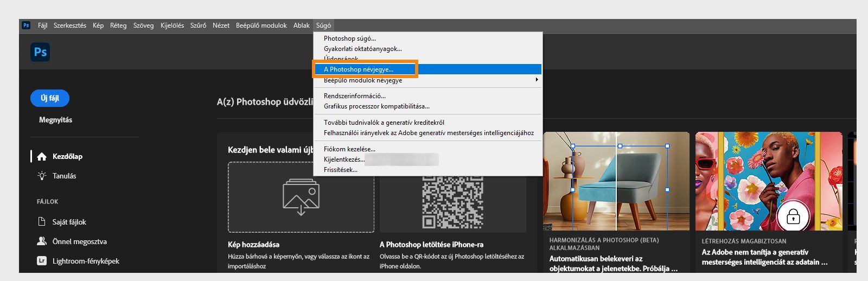Viewport: 868px width, 281px height.
Task: Open the Fájl menu
Action: pyautogui.click(x=42, y=25)
